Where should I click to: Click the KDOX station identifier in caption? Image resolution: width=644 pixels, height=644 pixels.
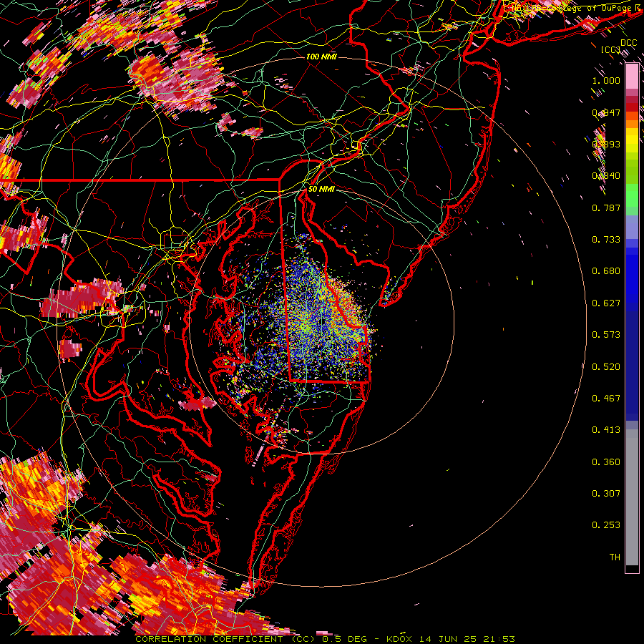point(399,639)
